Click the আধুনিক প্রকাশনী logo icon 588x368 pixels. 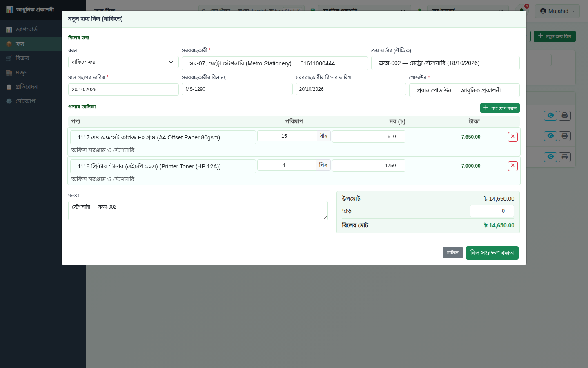point(10,9)
